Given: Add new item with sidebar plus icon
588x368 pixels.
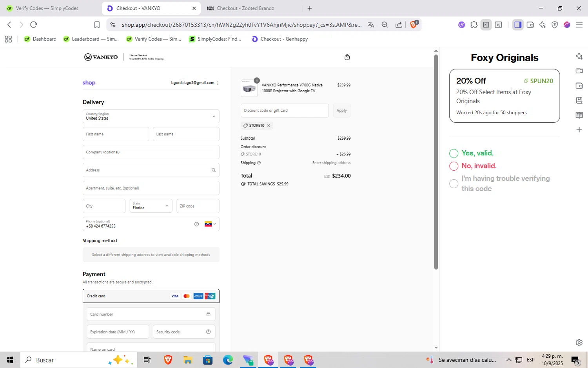Looking at the screenshot, I should coord(579,130).
